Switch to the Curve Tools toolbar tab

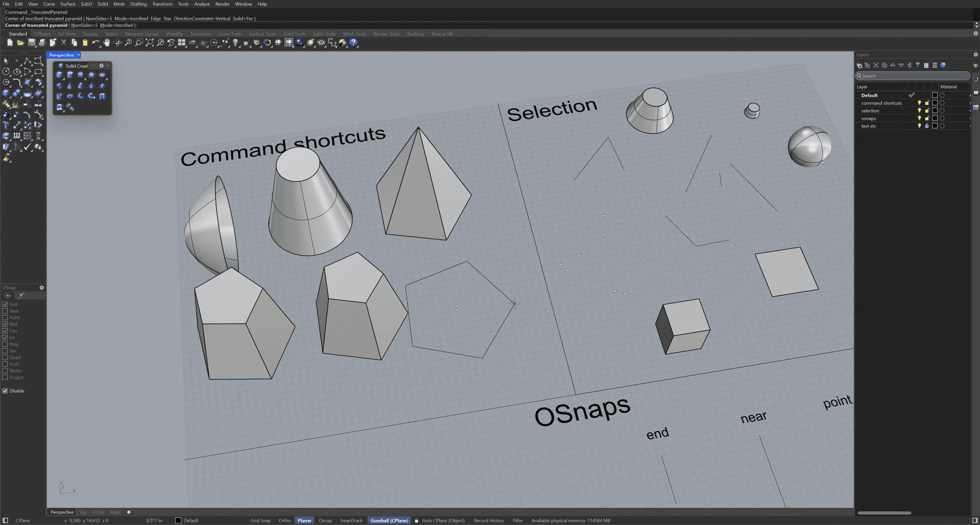(230, 34)
